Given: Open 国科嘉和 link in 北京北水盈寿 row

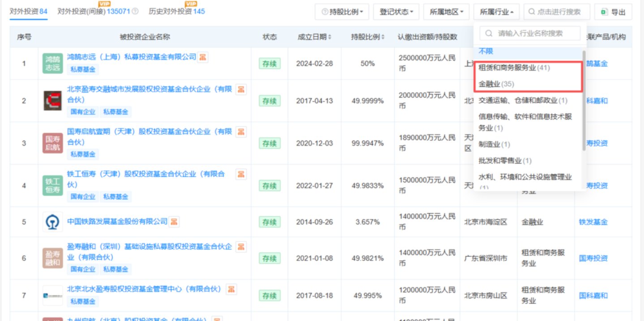Looking at the screenshot, I should pos(593,295).
